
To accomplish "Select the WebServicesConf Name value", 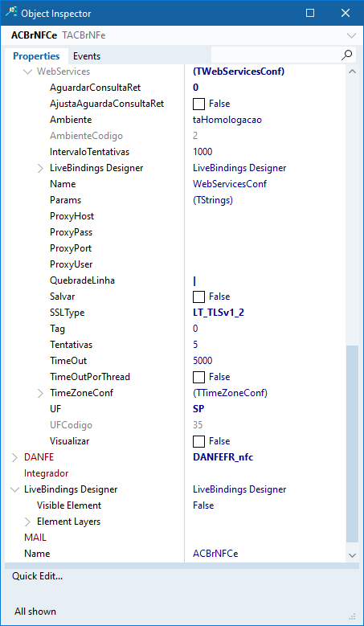I will [x=230, y=184].
